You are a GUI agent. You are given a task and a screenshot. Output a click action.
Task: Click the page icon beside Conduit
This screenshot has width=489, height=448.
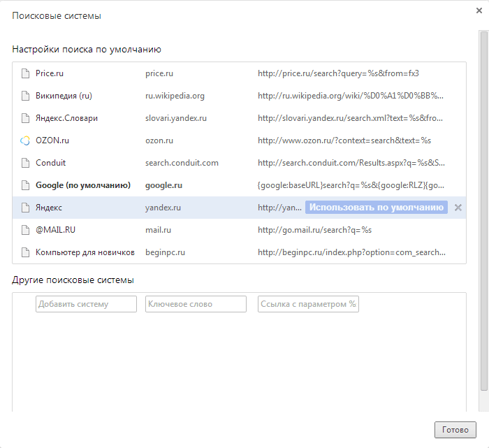25,163
